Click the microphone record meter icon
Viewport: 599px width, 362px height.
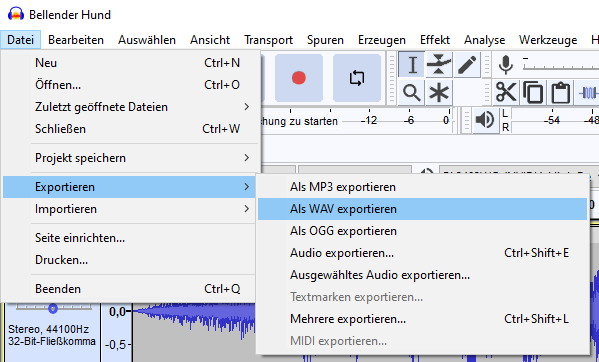[505, 65]
